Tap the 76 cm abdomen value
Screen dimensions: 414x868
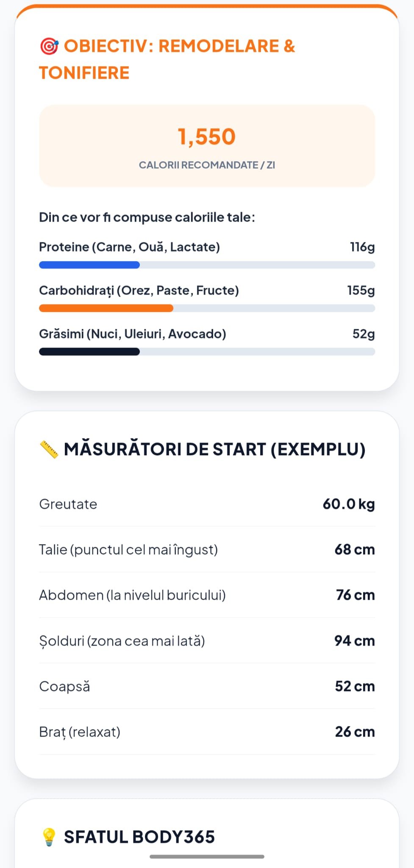[355, 595]
